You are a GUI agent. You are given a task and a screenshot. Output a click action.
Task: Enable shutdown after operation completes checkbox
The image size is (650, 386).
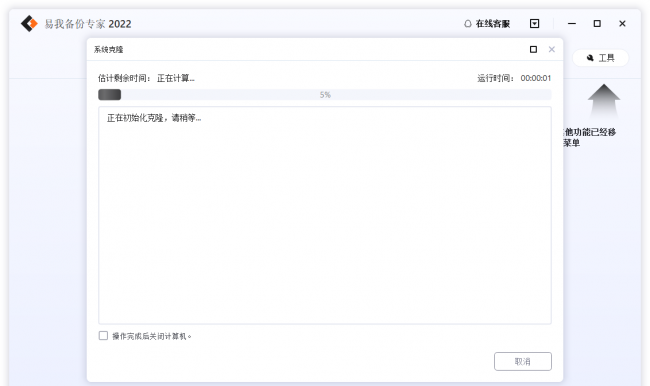pos(103,335)
